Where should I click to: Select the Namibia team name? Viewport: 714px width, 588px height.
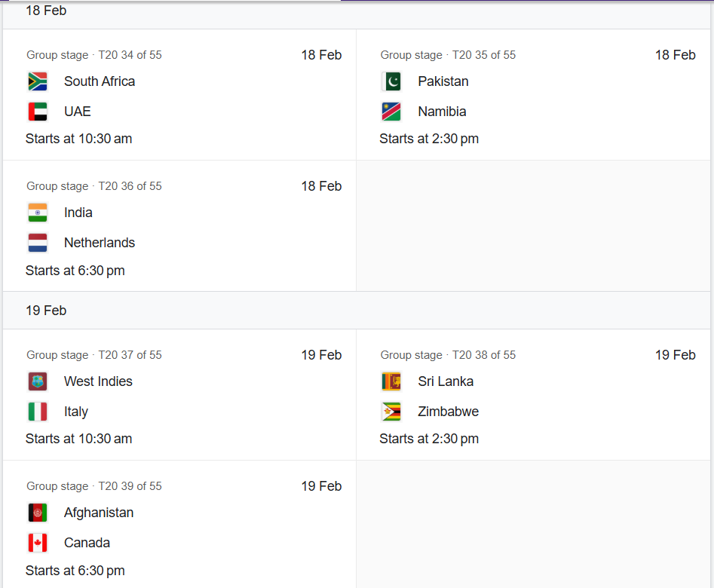point(442,112)
